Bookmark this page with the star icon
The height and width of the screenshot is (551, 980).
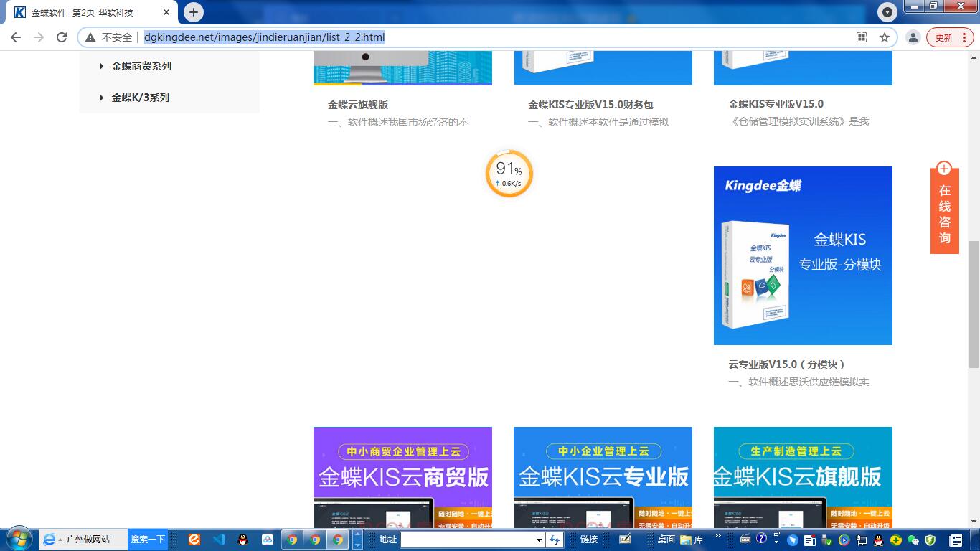pyautogui.click(x=885, y=37)
